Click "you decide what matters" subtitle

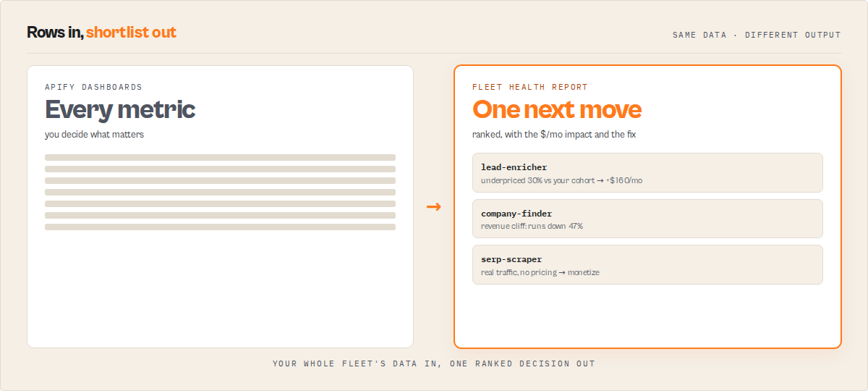coord(94,135)
